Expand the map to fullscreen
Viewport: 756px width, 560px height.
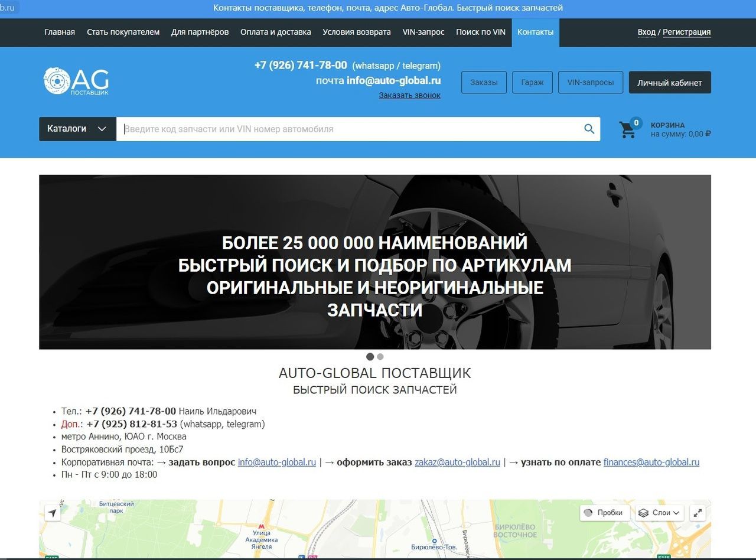pos(698,513)
